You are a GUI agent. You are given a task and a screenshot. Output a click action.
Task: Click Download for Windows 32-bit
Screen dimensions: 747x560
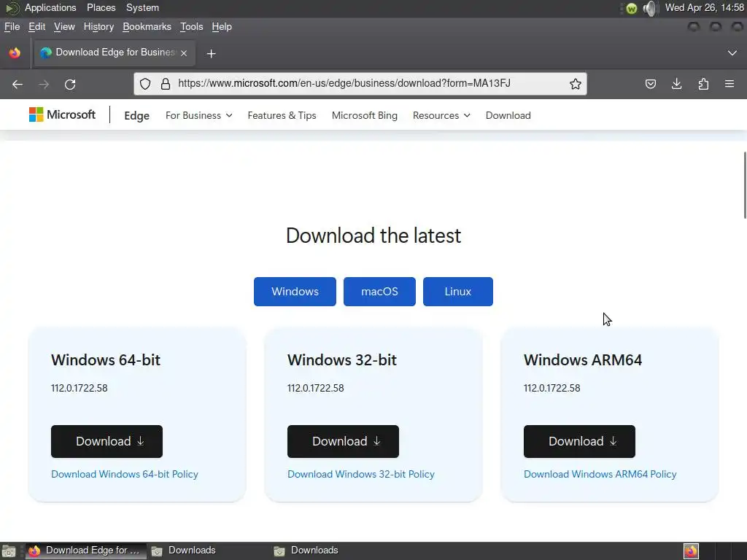[343, 441]
